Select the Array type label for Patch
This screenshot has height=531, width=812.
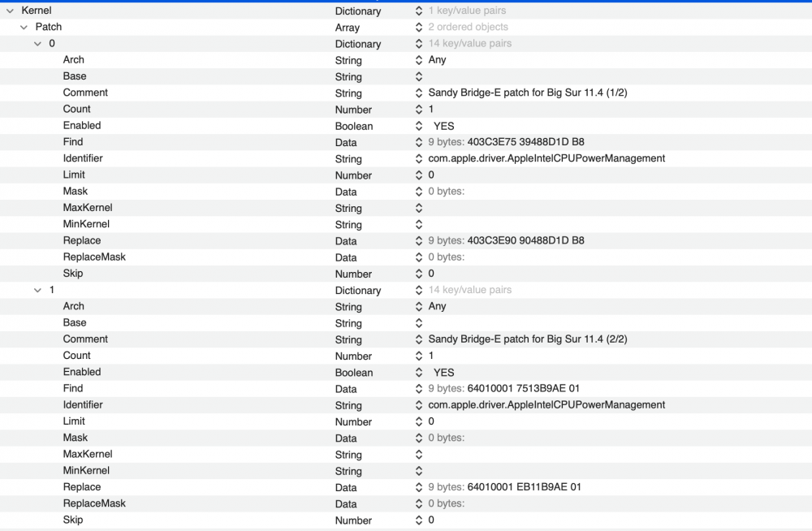[348, 28]
